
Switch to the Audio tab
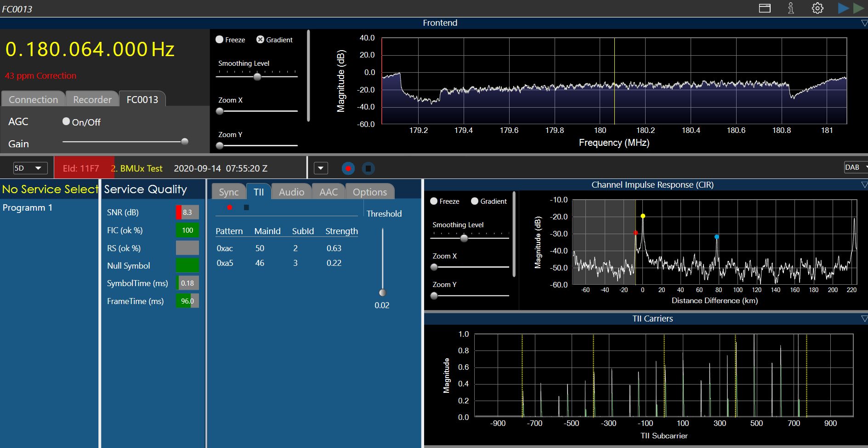coord(291,192)
